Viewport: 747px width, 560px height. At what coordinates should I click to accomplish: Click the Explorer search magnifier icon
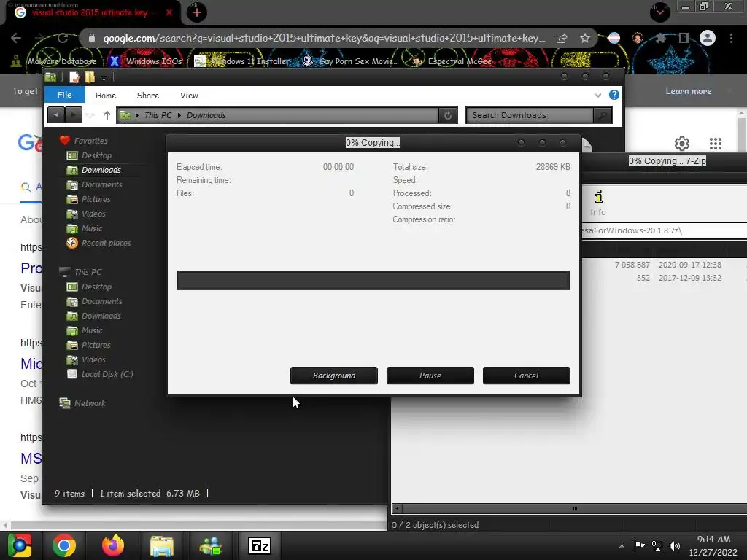(x=603, y=115)
